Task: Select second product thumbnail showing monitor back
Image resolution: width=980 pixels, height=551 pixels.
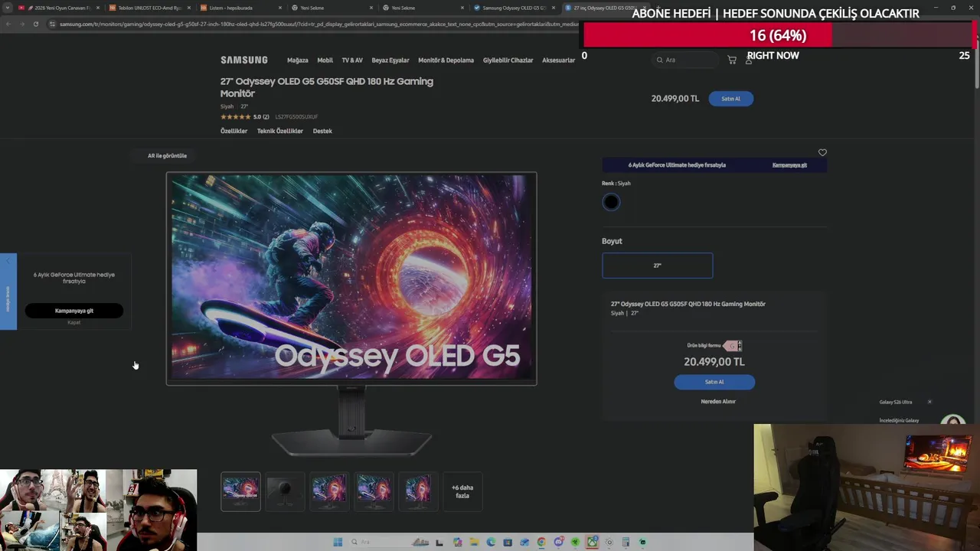Action: point(285,491)
